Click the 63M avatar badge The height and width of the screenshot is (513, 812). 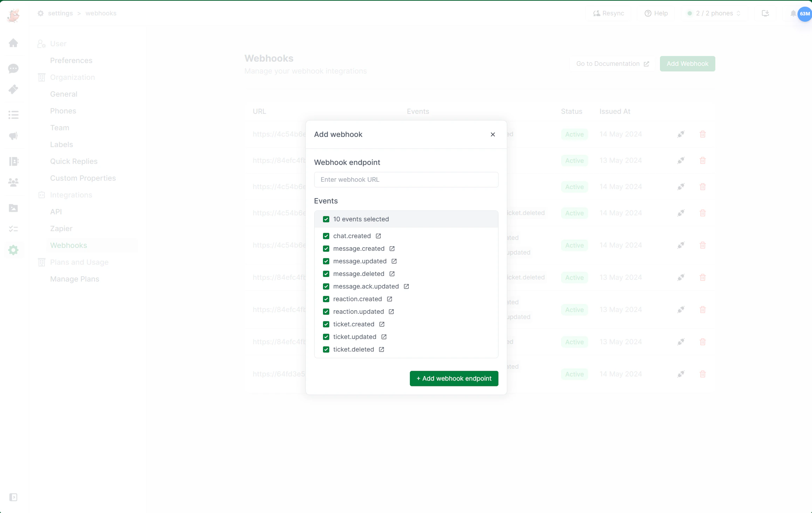[x=804, y=14]
